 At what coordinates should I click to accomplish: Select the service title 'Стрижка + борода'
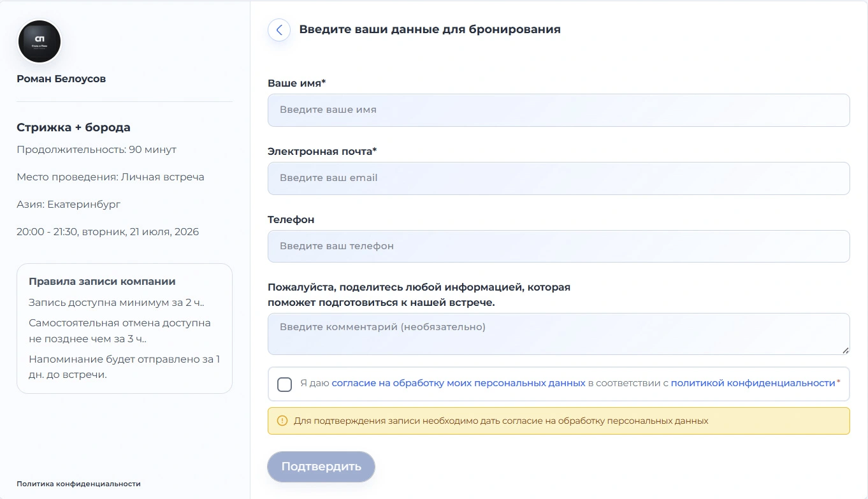[73, 127]
